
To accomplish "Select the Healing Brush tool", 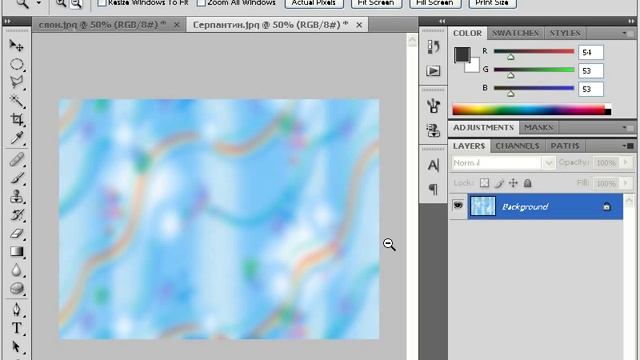I will 16,159.
